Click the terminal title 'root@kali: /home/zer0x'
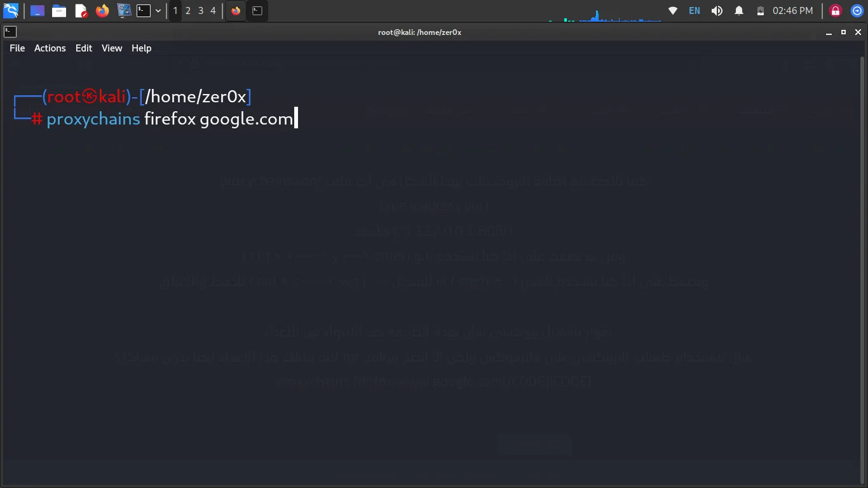868x488 pixels. pyautogui.click(x=419, y=32)
